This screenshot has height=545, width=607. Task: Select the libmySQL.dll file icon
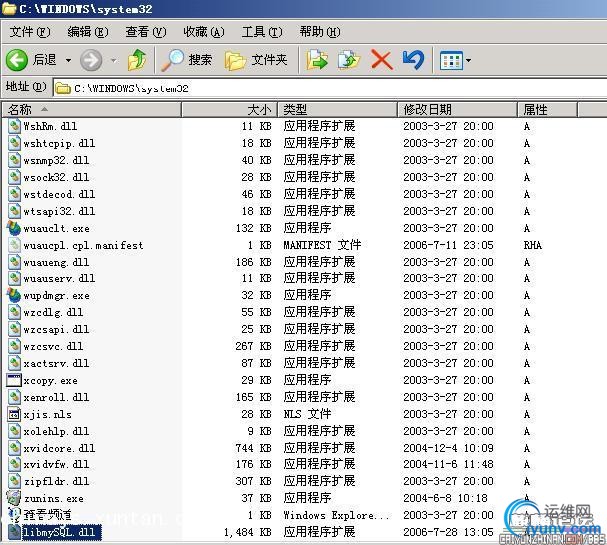pos(14,532)
